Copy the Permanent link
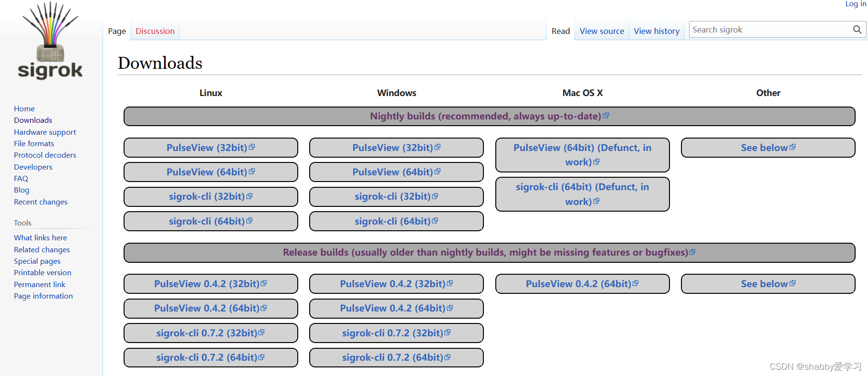The image size is (868, 376). 40,285
